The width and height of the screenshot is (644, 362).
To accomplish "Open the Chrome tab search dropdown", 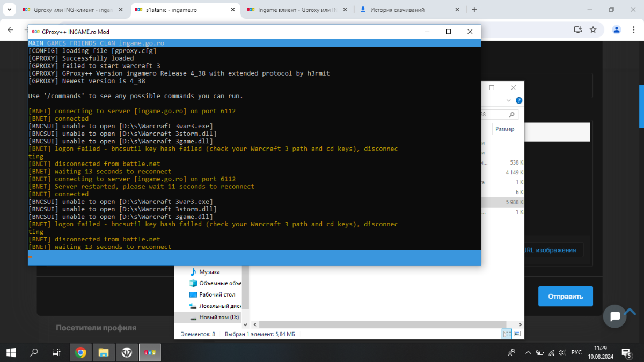I will pos(10,10).
